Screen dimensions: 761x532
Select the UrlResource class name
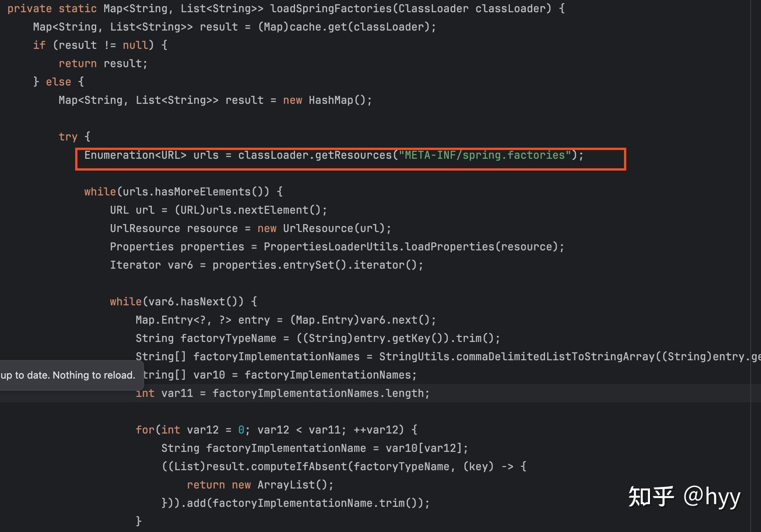pos(145,228)
